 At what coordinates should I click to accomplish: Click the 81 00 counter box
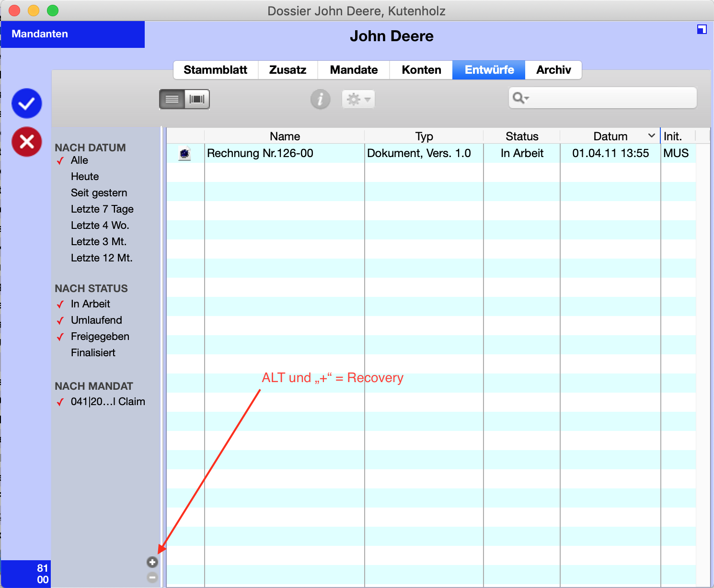tap(26, 574)
